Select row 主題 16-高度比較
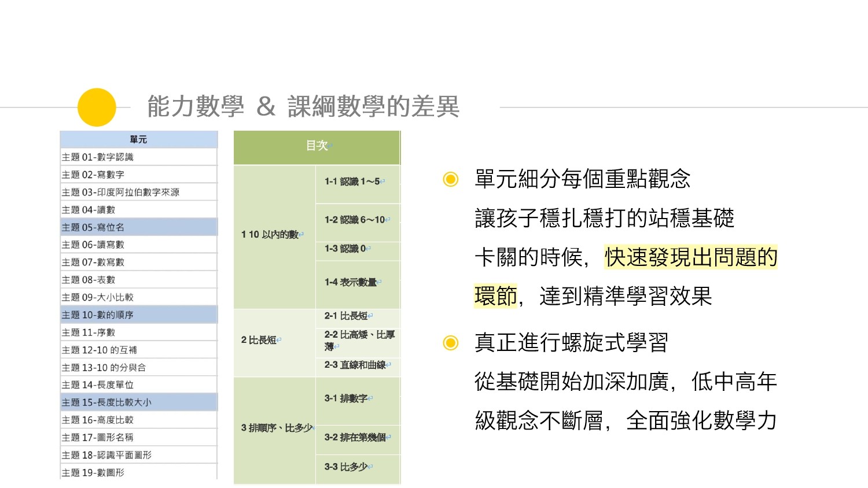 click(139, 420)
